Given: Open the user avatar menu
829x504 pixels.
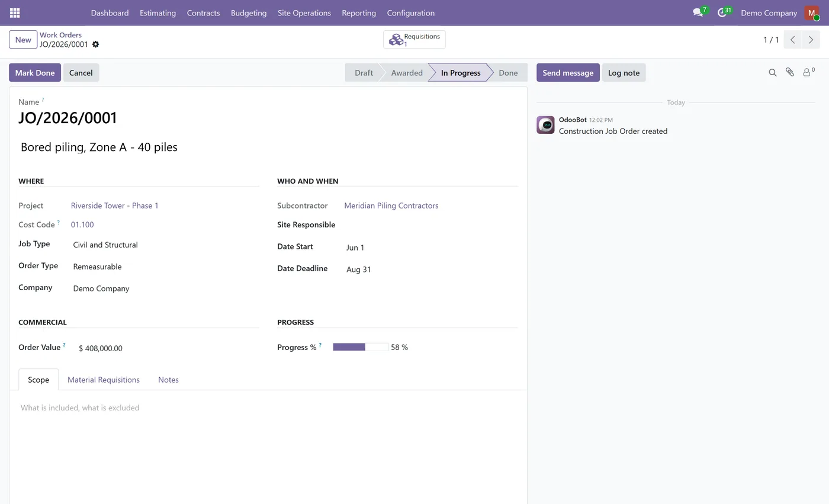Looking at the screenshot, I should click(x=811, y=12).
